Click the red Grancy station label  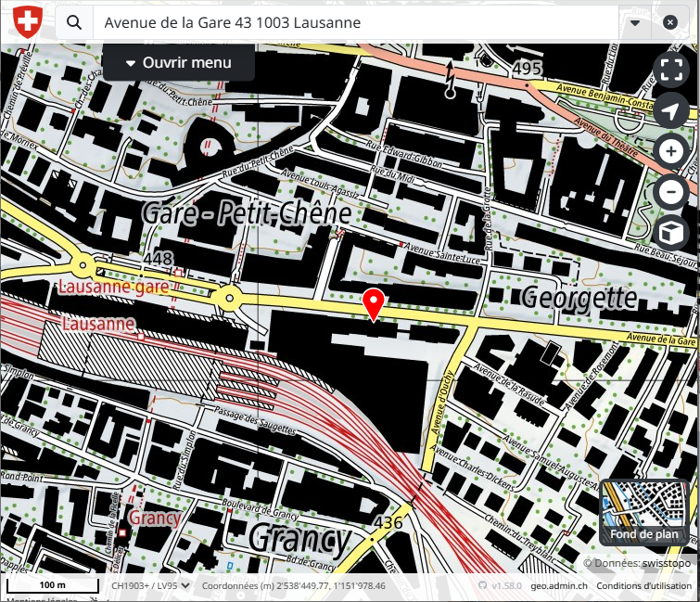coord(155,518)
